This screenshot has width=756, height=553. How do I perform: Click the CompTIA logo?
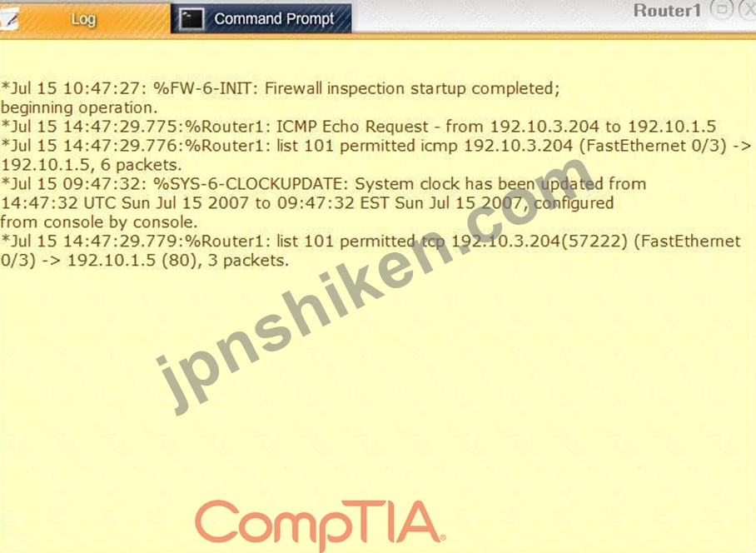tap(321, 525)
